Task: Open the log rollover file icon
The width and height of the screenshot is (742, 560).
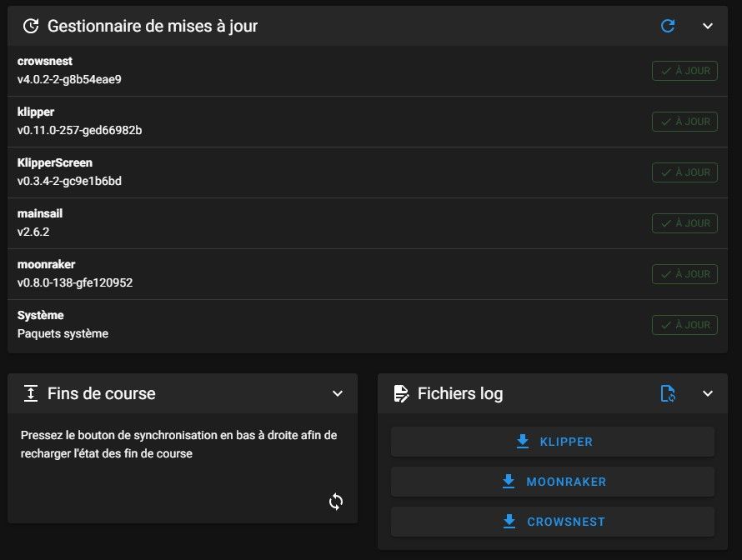Action: 668,393
